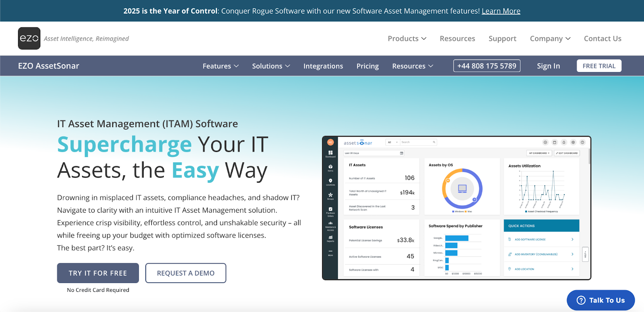Open Integrations in the AssetSonar bar

pos(323,66)
